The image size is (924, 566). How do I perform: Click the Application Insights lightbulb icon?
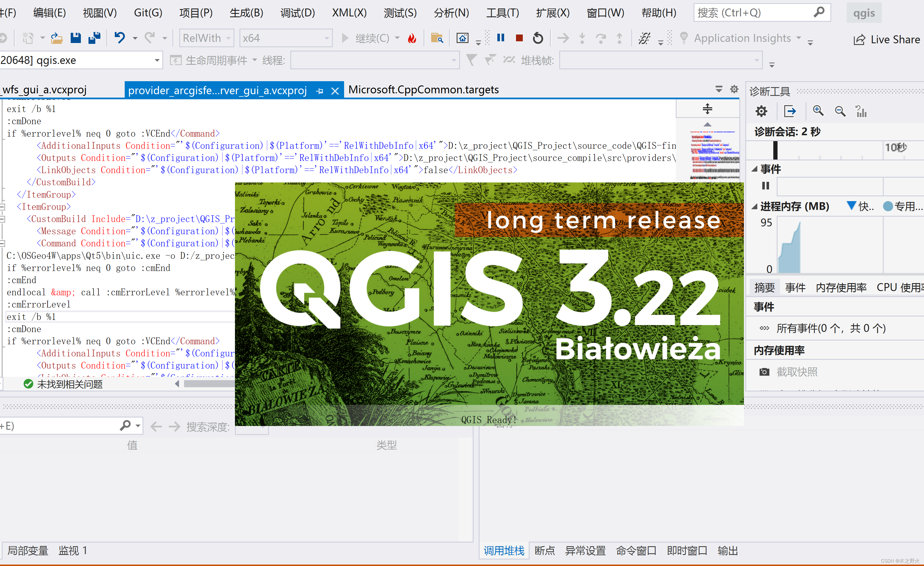click(684, 38)
